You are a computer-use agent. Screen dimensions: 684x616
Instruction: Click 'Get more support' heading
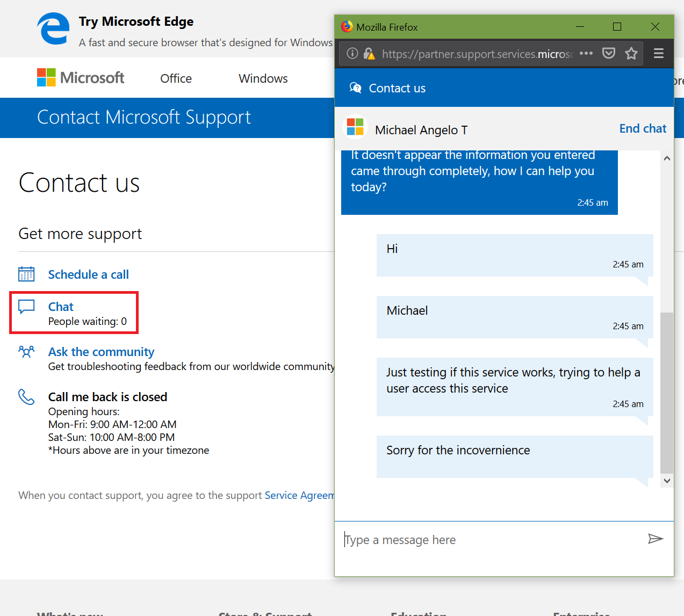coord(80,234)
